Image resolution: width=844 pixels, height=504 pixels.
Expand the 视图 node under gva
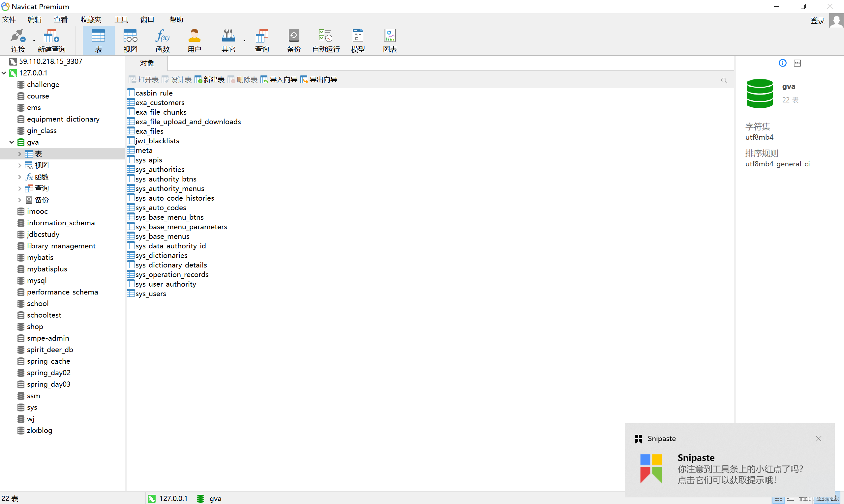click(x=19, y=165)
